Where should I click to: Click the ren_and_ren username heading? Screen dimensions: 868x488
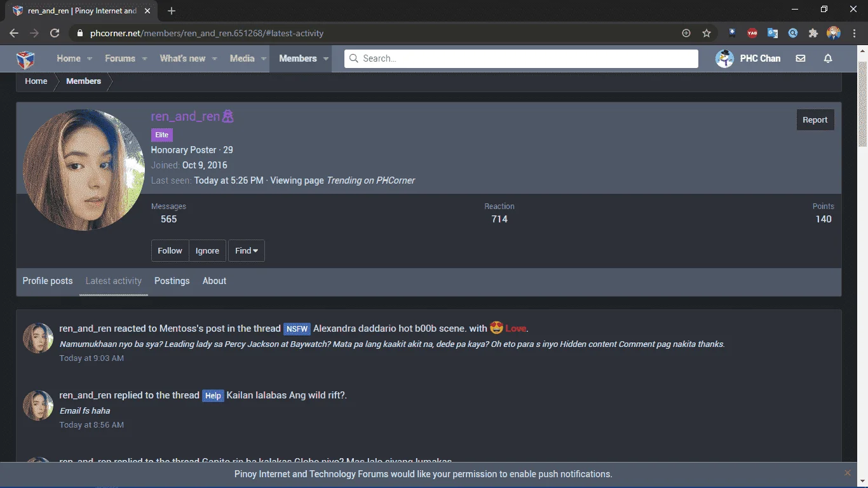186,116
